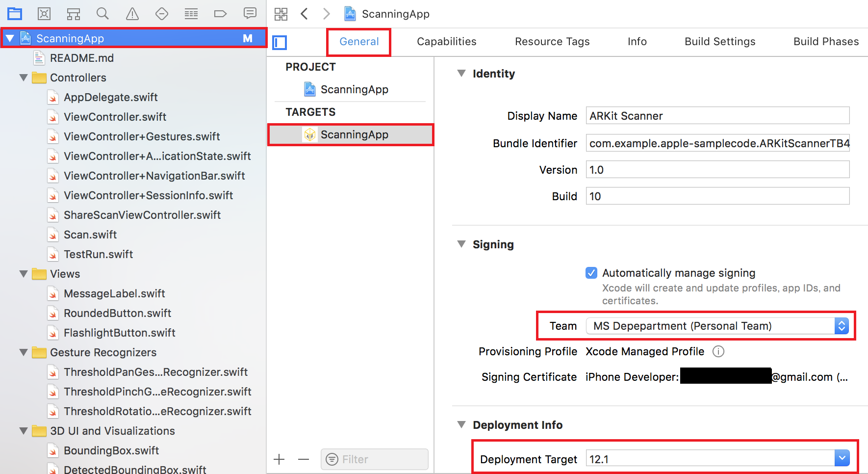Screen dimensions: 868x474
Task: Click the README.md document icon
Action: (x=39, y=58)
